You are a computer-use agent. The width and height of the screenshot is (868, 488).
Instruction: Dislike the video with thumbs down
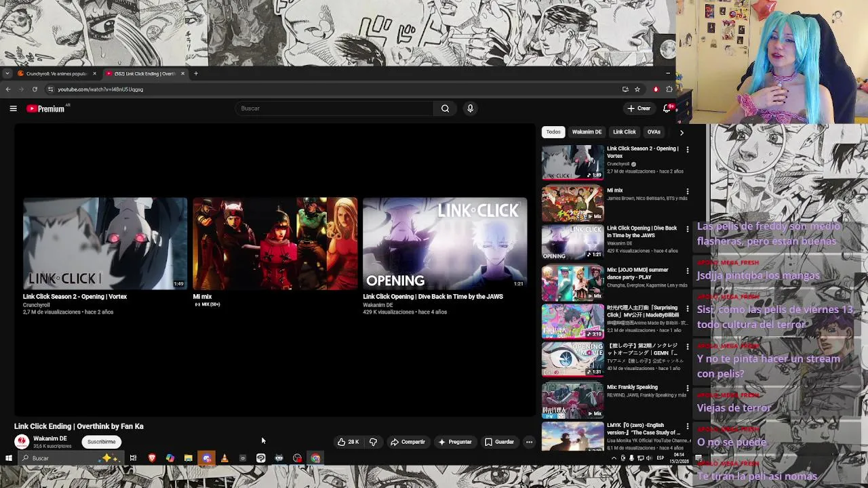pyautogui.click(x=373, y=442)
